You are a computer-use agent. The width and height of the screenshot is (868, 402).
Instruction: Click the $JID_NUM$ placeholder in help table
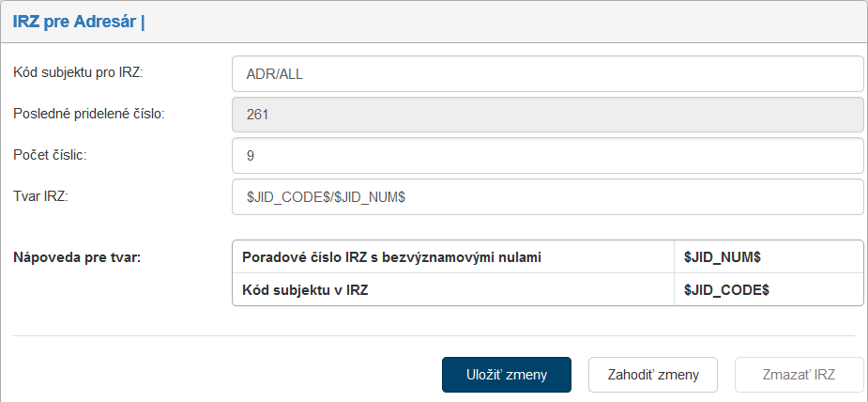[x=722, y=256]
